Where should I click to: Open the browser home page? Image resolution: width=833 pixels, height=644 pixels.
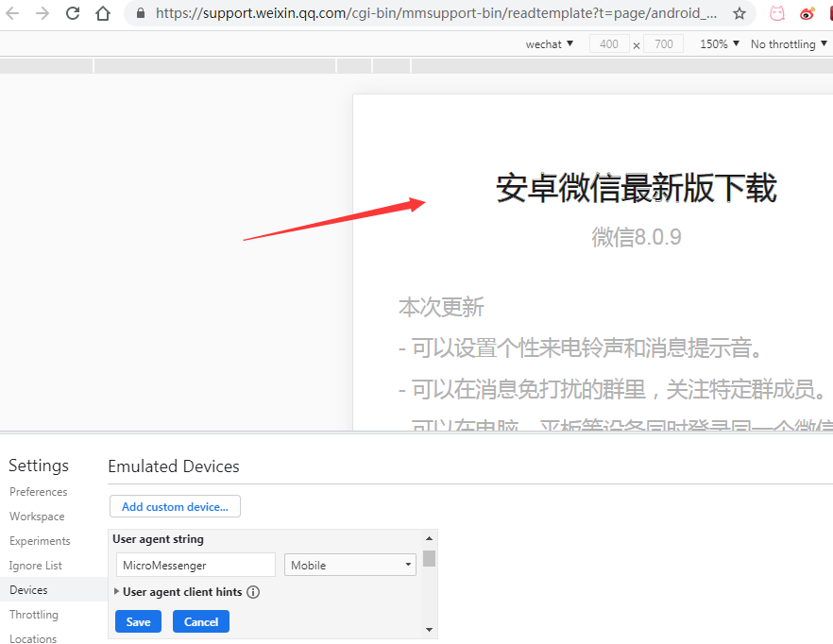pyautogui.click(x=103, y=13)
